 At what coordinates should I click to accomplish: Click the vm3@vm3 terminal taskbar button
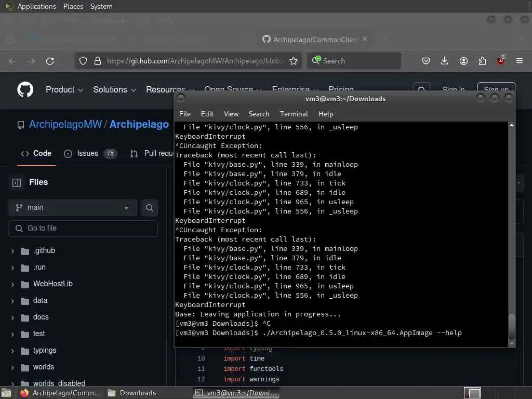pyautogui.click(x=236, y=393)
